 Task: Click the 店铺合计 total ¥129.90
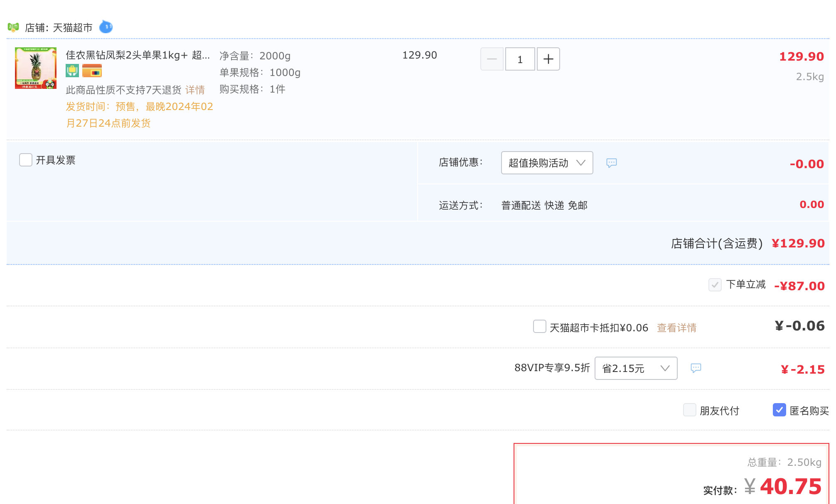click(x=798, y=243)
